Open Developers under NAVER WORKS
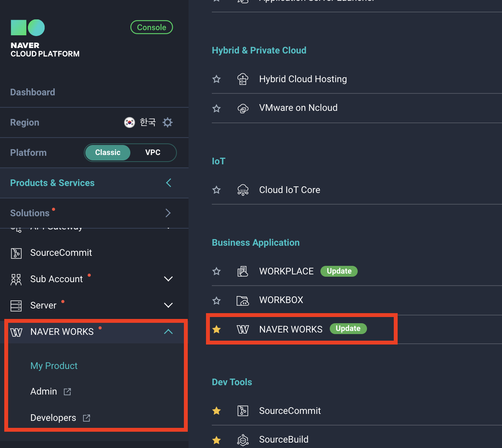 click(x=53, y=418)
